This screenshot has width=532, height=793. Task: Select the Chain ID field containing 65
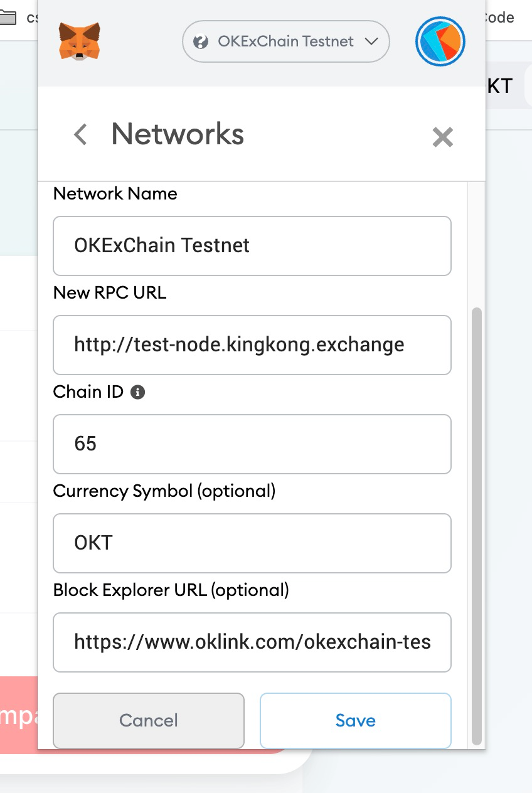(x=252, y=444)
